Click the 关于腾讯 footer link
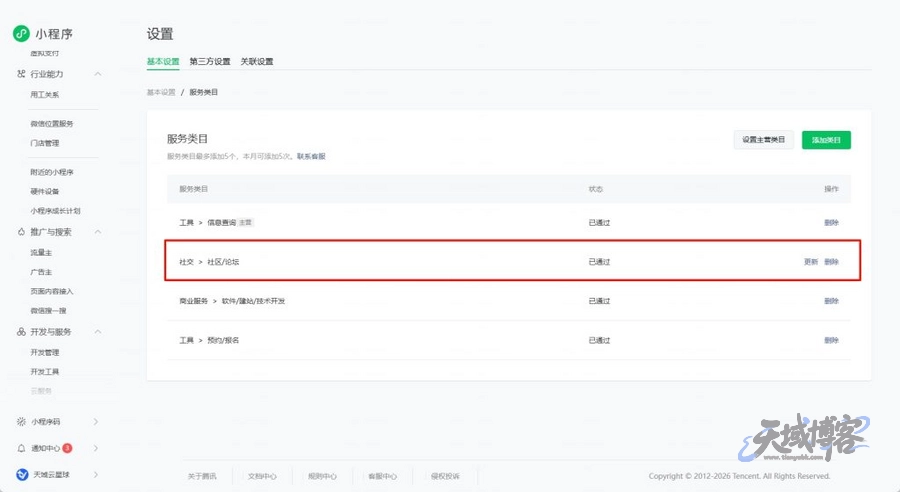This screenshot has width=900, height=492. tap(202, 476)
